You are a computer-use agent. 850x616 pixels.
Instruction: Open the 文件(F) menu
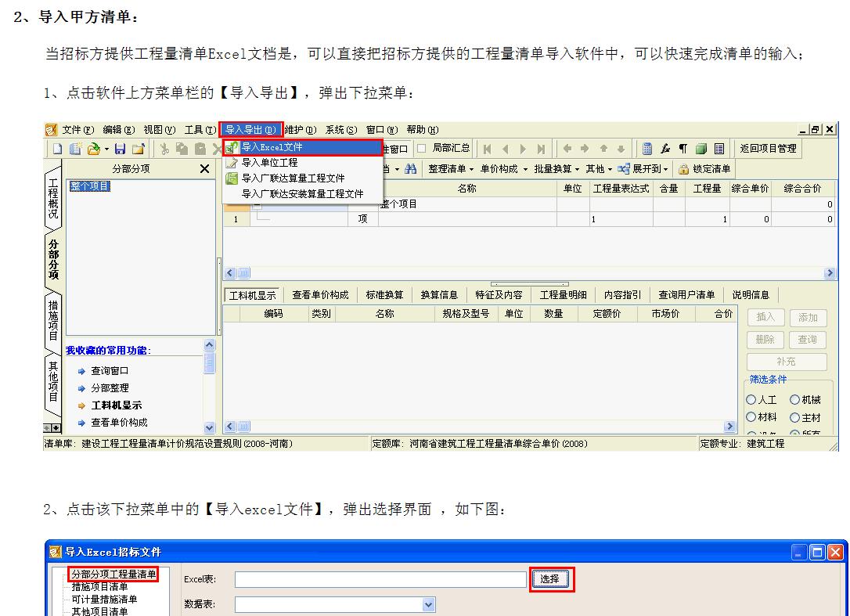(78, 130)
